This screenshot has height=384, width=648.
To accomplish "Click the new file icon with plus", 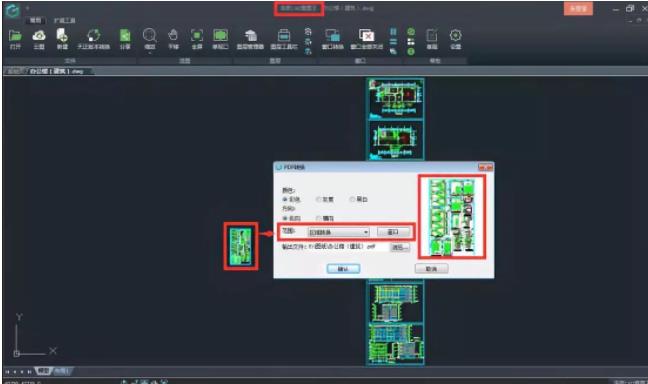I will coord(62,36).
